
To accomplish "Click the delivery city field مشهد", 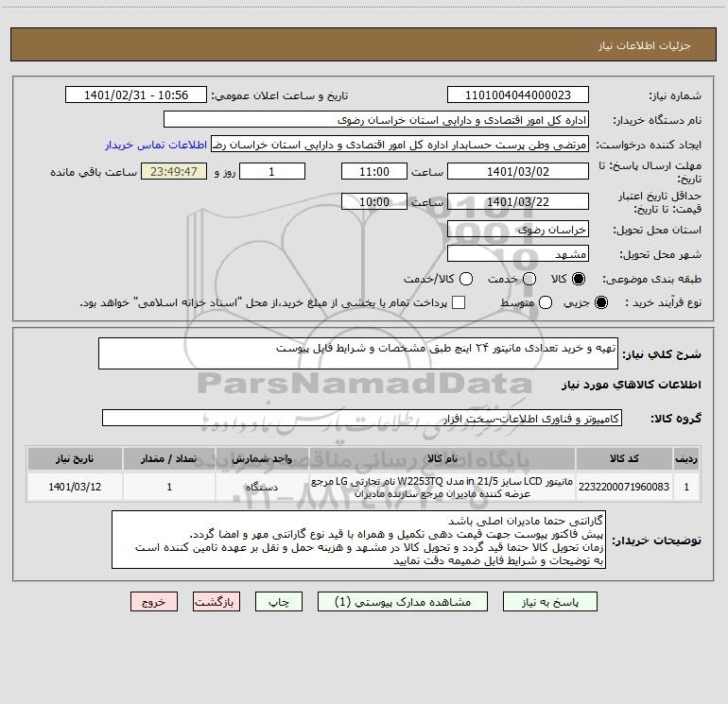I will pos(518,254).
